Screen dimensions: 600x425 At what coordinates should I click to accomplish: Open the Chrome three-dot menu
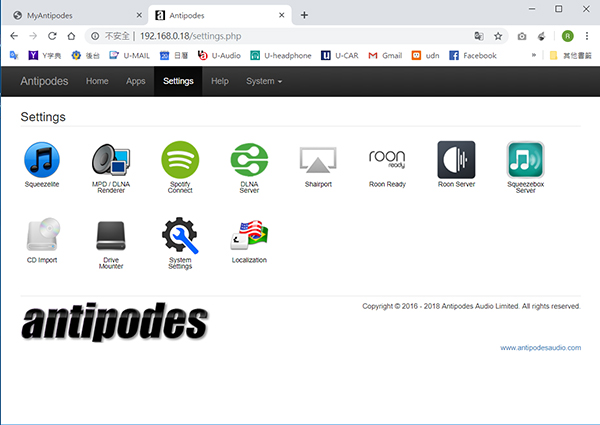point(587,36)
